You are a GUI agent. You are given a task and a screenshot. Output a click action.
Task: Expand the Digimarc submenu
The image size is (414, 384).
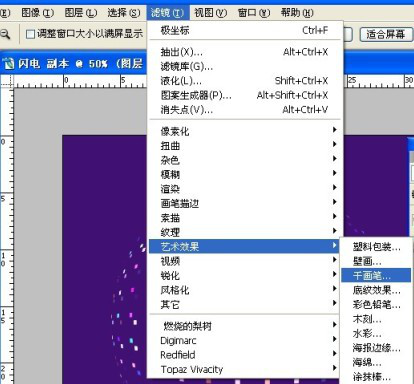[x=245, y=341]
